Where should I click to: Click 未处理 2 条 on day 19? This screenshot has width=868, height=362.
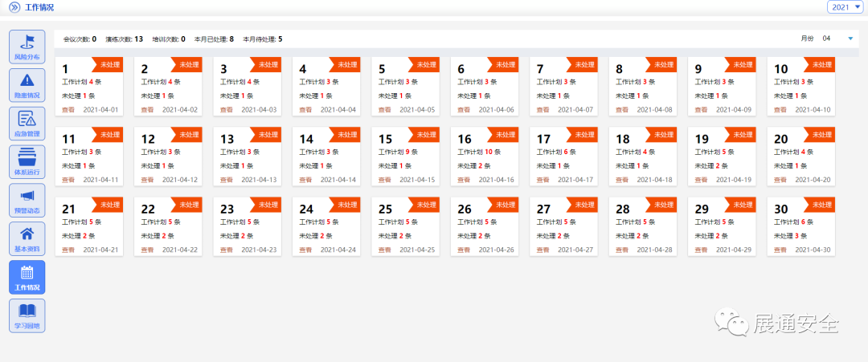coord(711,166)
